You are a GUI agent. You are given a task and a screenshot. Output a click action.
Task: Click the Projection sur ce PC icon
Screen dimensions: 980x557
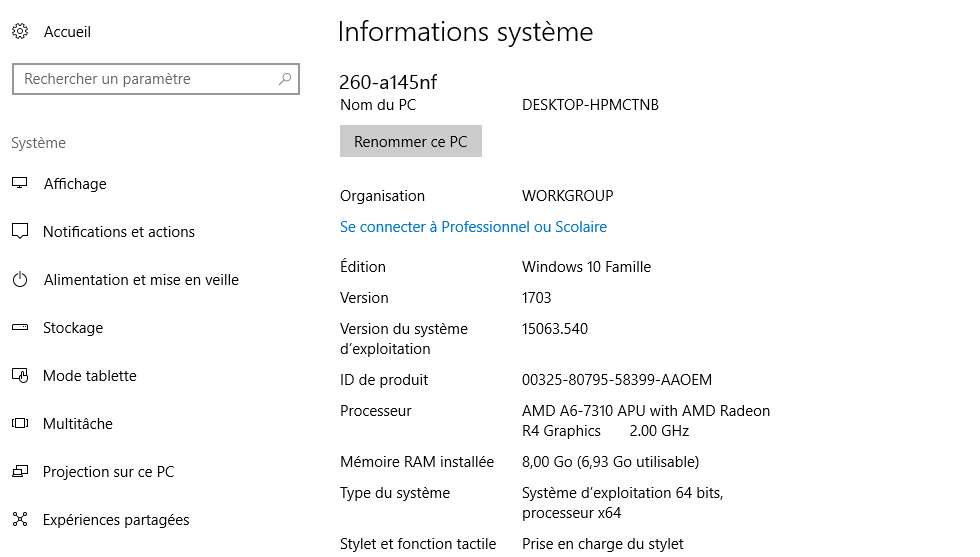(20, 472)
